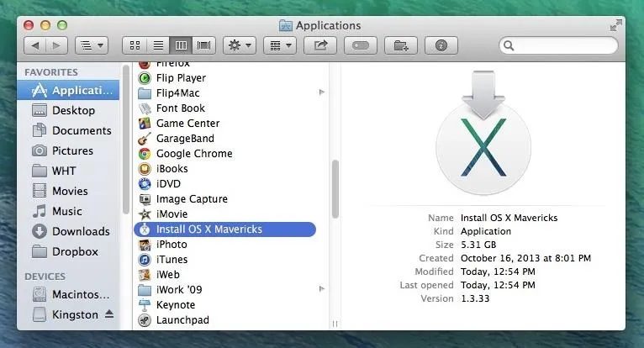Select the Game Center app icon
644x348 pixels.
tap(145, 124)
